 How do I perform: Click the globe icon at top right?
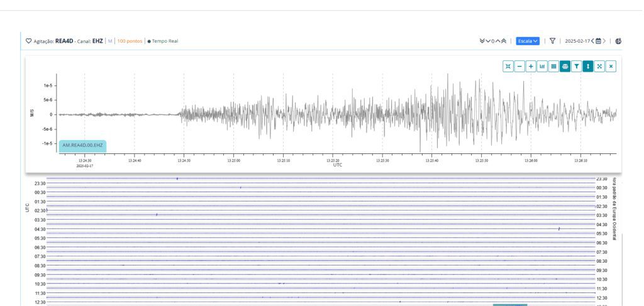click(619, 41)
